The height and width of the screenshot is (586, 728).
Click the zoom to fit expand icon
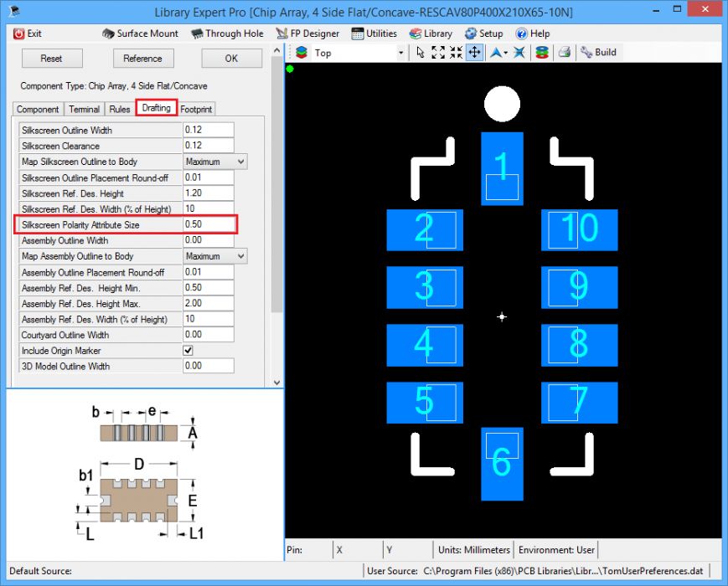pos(438,53)
